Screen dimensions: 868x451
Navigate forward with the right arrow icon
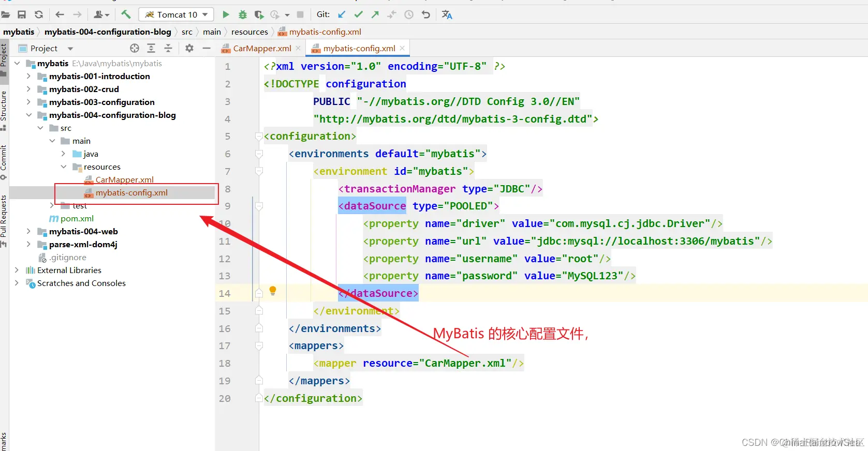coord(77,14)
